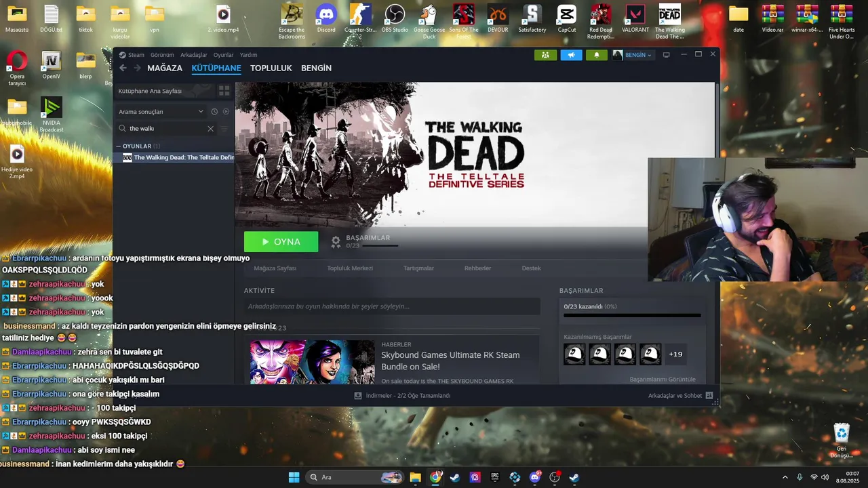Click Başarımlarımı Görüntüle link
The width and height of the screenshot is (868, 488).
[663, 379]
